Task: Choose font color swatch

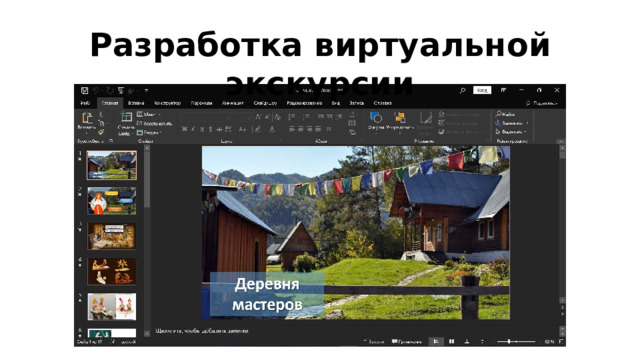Action: [x=272, y=129]
